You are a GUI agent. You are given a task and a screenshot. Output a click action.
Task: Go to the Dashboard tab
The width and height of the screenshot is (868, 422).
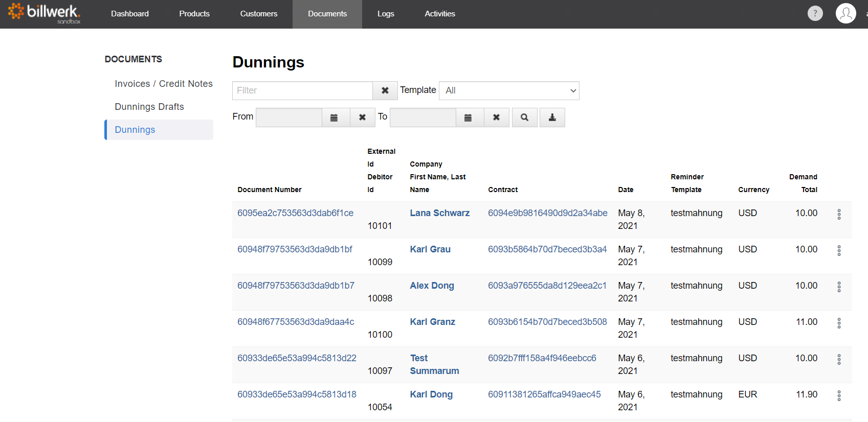click(130, 14)
